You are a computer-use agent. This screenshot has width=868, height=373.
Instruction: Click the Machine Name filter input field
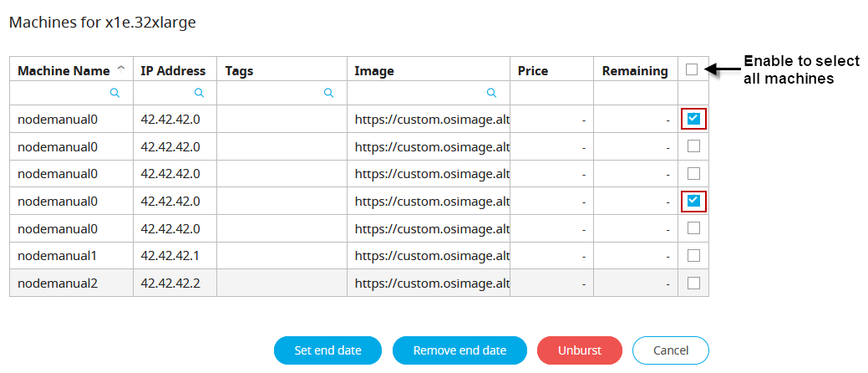(x=63, y=93)
